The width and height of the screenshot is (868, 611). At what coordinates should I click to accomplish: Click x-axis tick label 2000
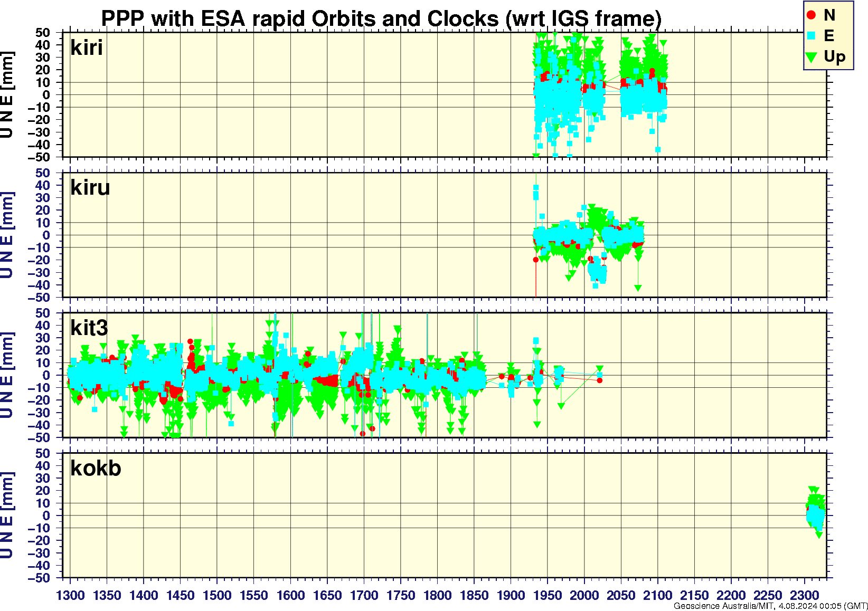pos(584,595)
